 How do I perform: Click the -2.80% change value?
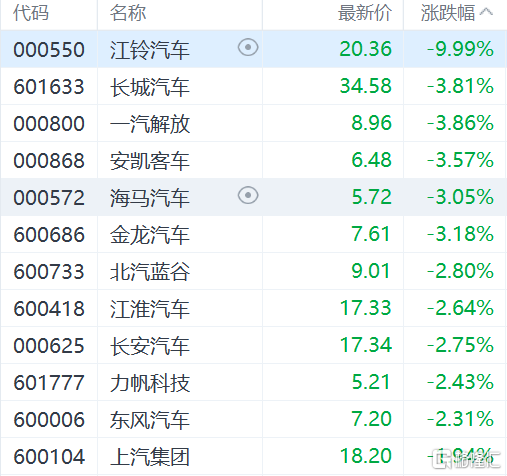(460, 271)
